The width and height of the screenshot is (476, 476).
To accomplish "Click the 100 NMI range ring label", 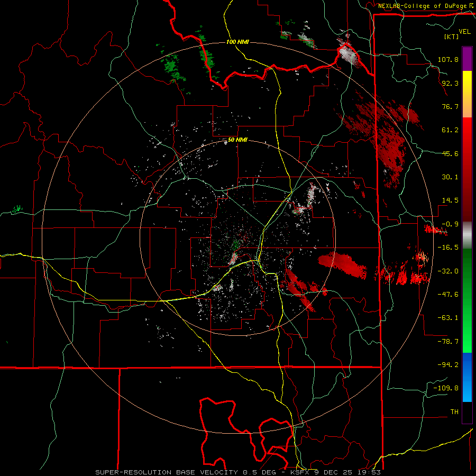I will click(x=237, y=42).
